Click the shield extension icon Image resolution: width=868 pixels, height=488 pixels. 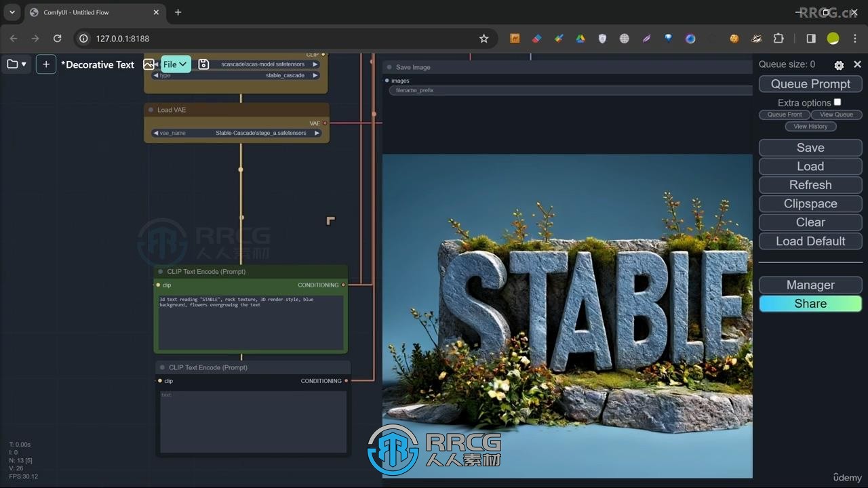pos(602,39)
